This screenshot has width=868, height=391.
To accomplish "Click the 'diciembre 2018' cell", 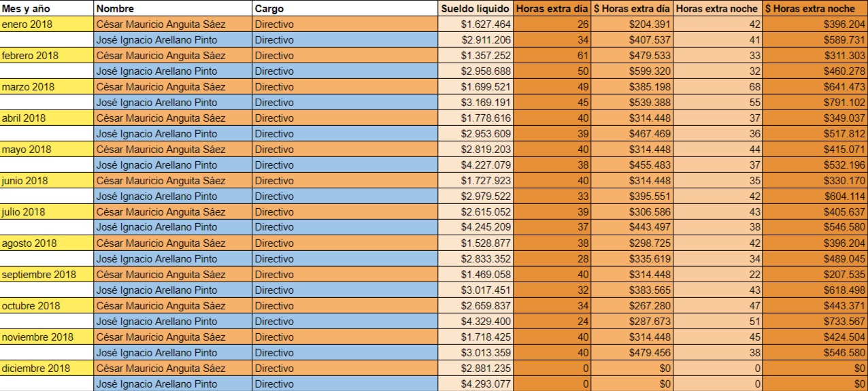I will click(47, 369).
